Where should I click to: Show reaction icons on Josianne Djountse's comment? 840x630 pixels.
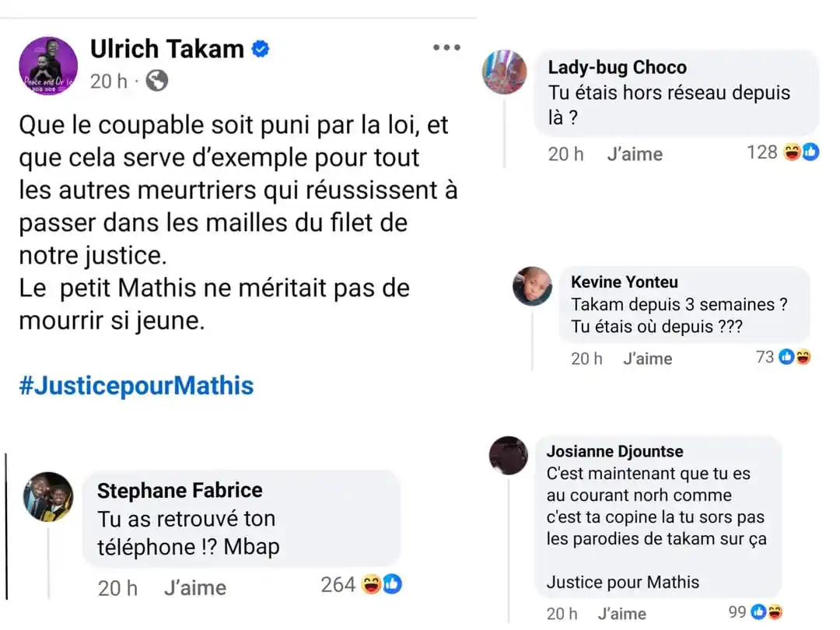pos(765,612)
